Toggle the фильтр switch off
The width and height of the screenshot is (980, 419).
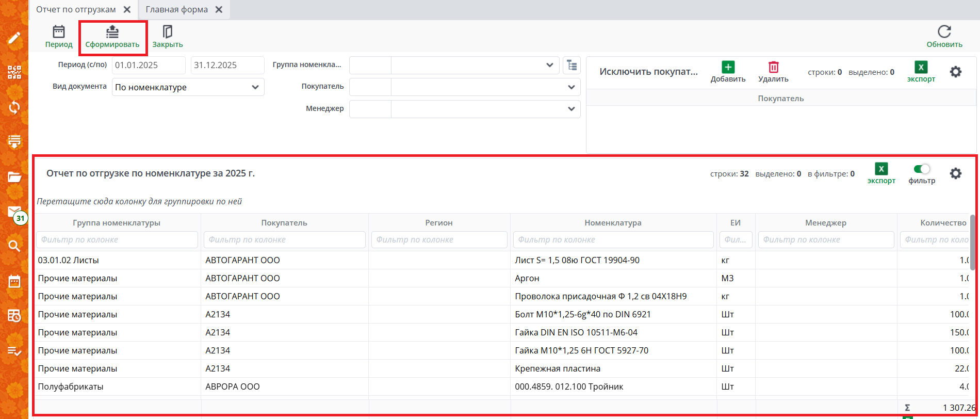[x=921, y=169]
